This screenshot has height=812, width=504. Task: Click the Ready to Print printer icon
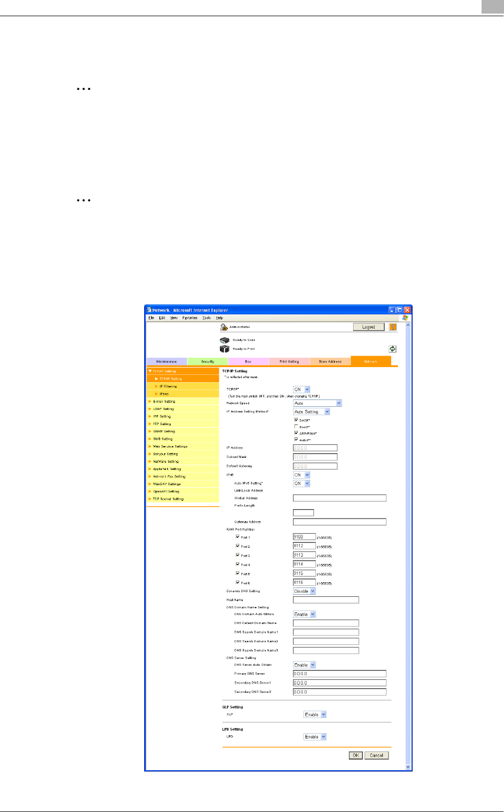[x=225, y=349]
